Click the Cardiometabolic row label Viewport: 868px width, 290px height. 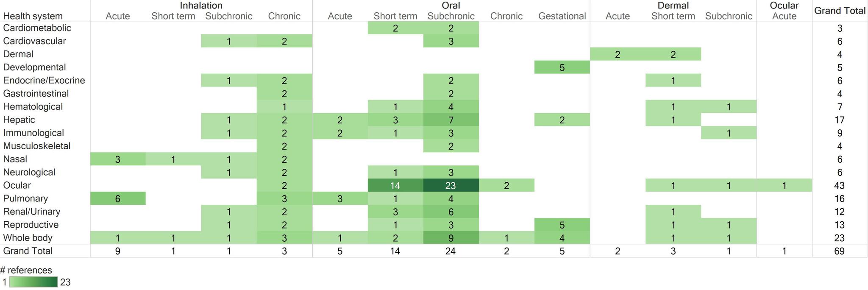[x=37, y=28]
